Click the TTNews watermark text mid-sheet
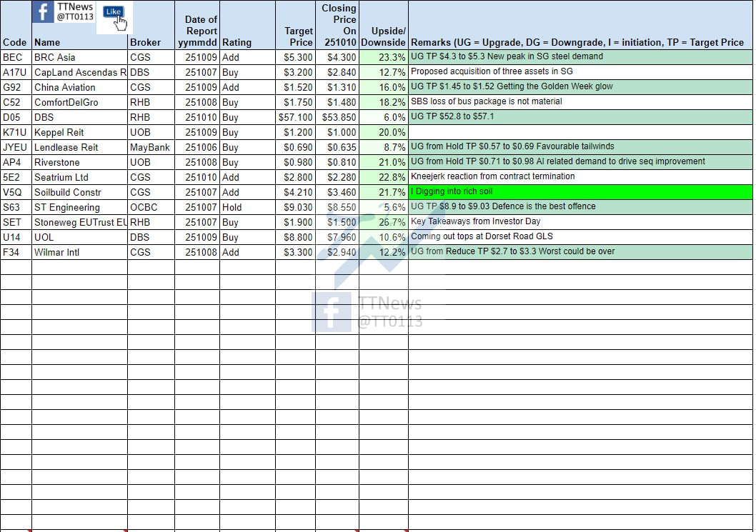The width and height of the screenshot is (756, 532). (389, 312)
